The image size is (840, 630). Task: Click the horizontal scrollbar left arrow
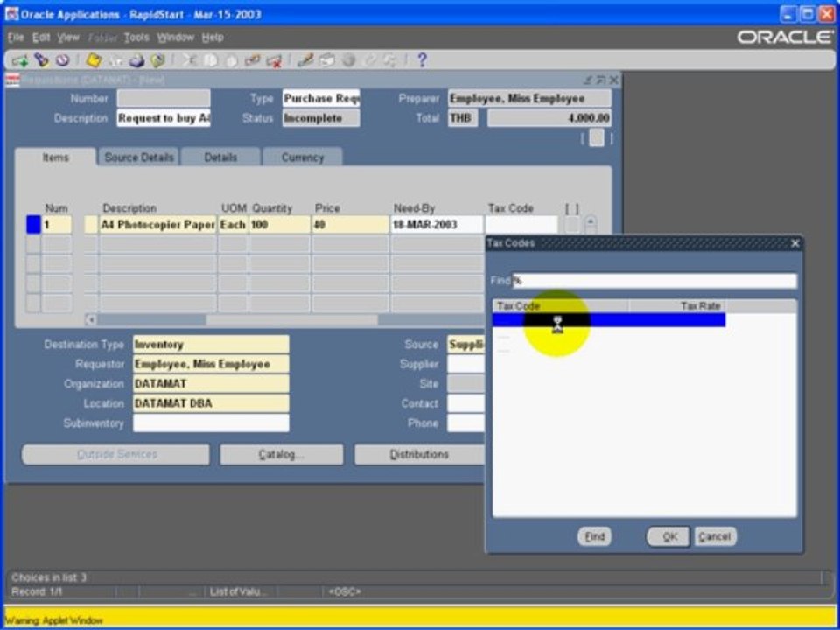pos(91,320)
